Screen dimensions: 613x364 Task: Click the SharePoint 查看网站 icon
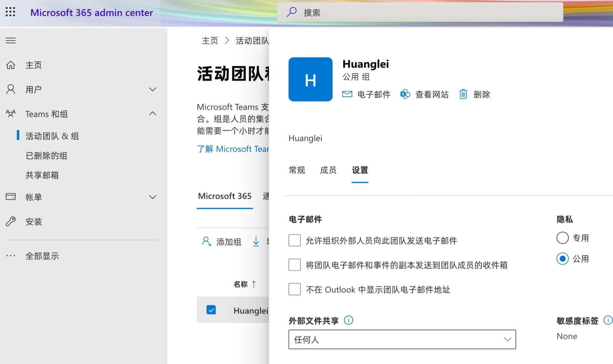[x=405, y=94]
